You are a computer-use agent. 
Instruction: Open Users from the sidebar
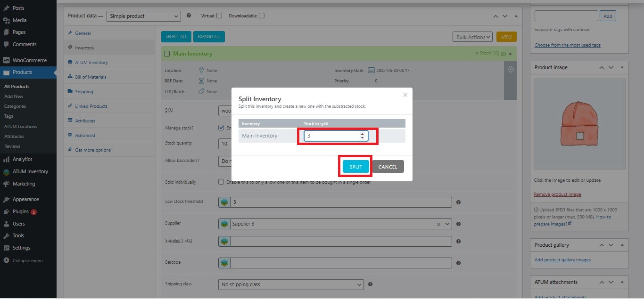[x=18, y=224]
